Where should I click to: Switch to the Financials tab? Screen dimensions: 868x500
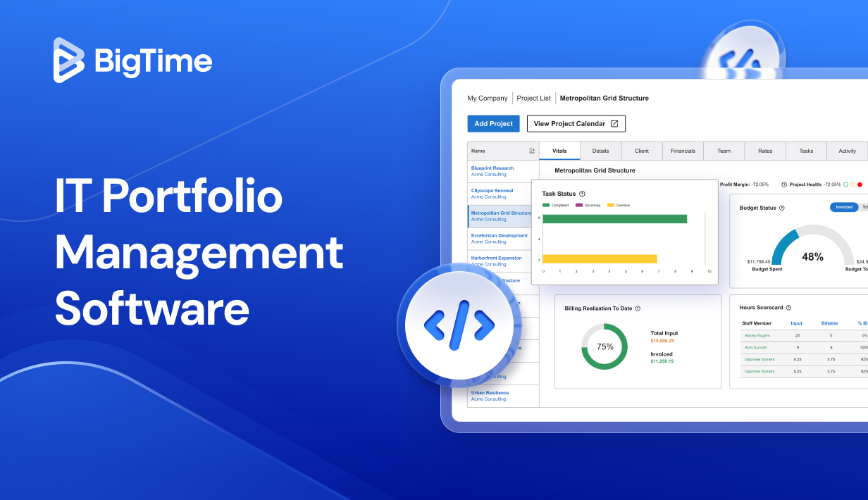tap(683, 151)
